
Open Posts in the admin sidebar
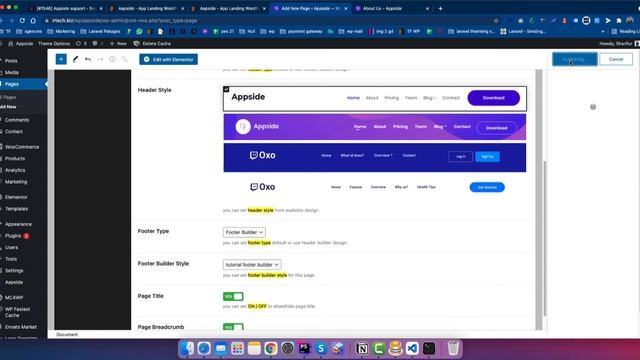(11, 60)
